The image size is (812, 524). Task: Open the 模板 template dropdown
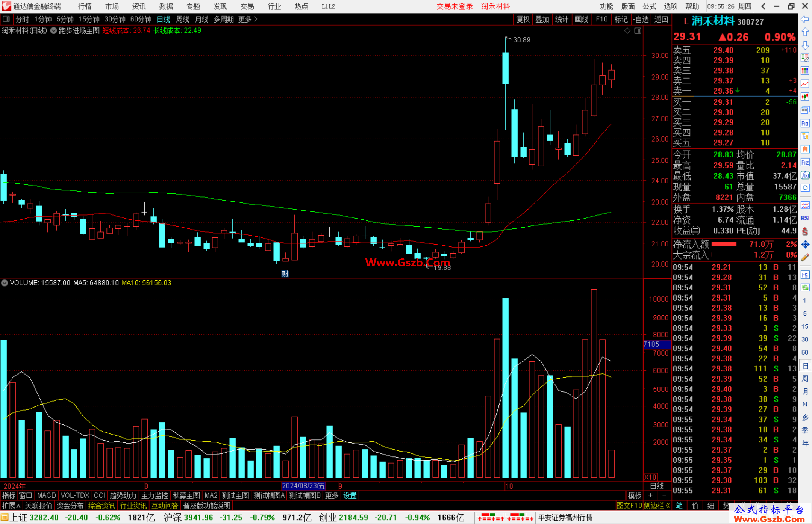coord(635,495)
